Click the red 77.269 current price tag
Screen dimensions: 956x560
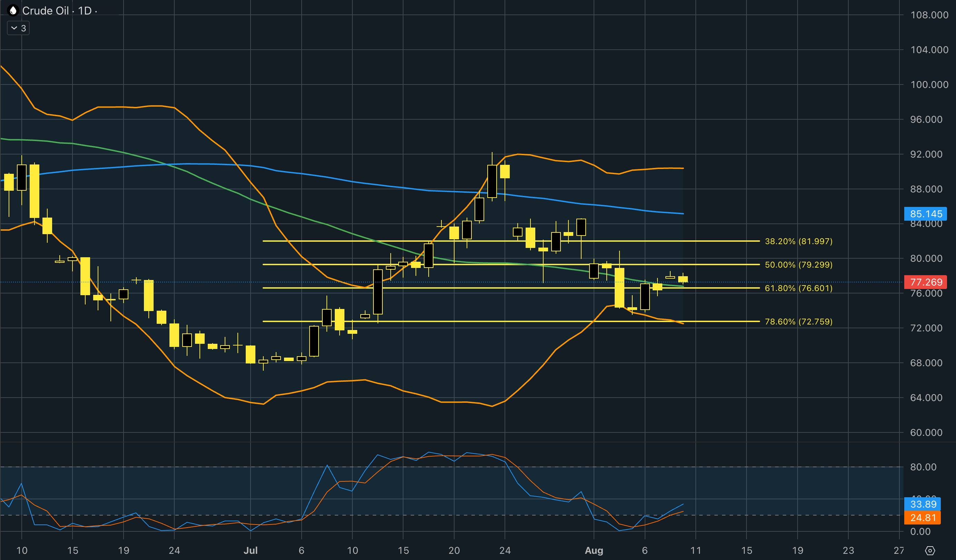point(926,282)
